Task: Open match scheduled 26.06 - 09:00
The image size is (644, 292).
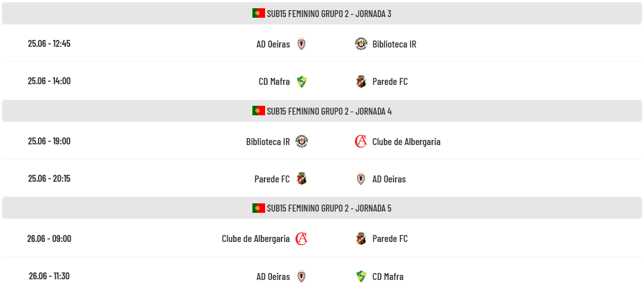Action: click(322, 239)
